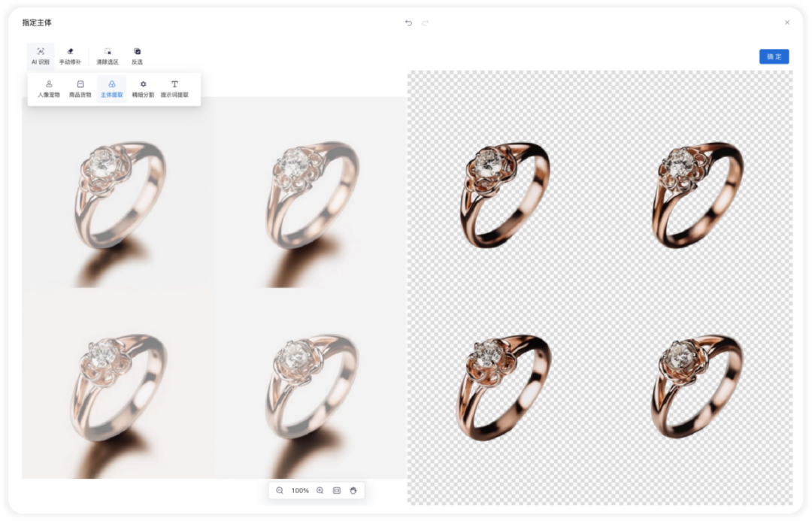Zoom in on the canvas
The height and width of the screenshot is (521, 812).
coord(320,490)
